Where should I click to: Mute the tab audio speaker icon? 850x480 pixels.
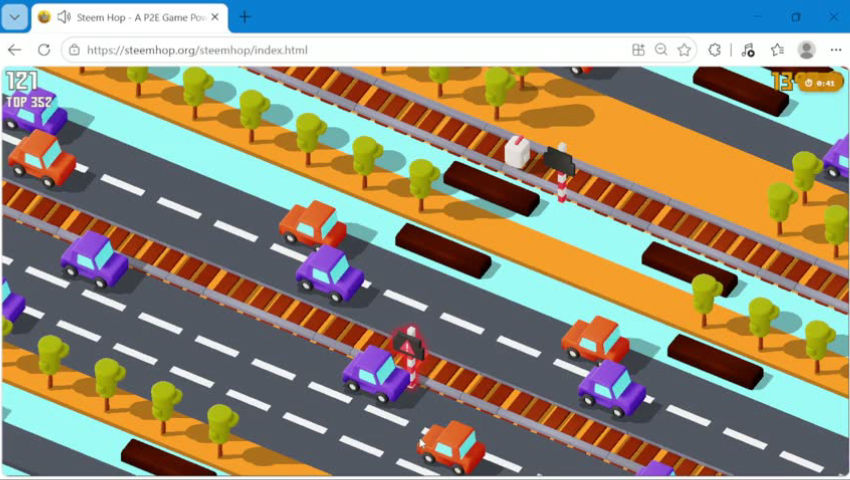tap(64, 17)
